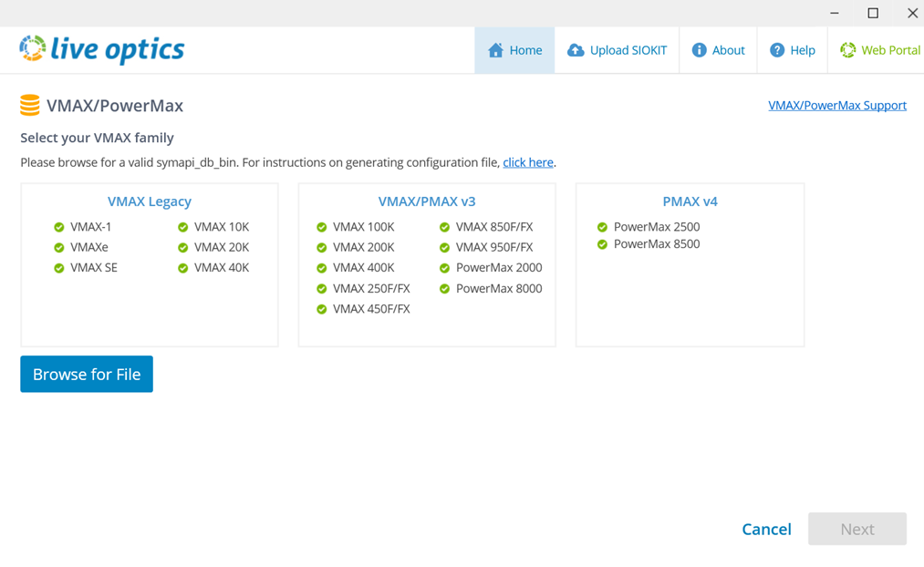Open the VMAX/PowerMax Support link
Viewport: 924px width, 567px height.
click(837, 105)
